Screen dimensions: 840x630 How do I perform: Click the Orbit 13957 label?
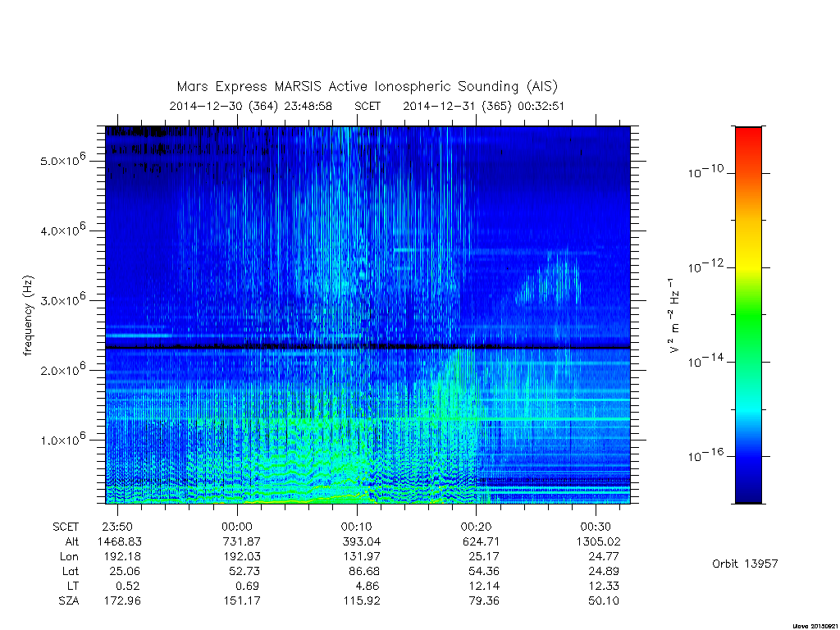(745, 564)
